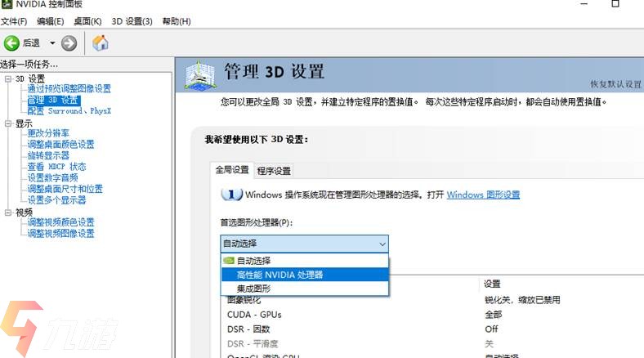Open the 首选图形处理器 combo box
Image resolution: width=644 pixels, height=358 pixels.
(x=304, y=244)
